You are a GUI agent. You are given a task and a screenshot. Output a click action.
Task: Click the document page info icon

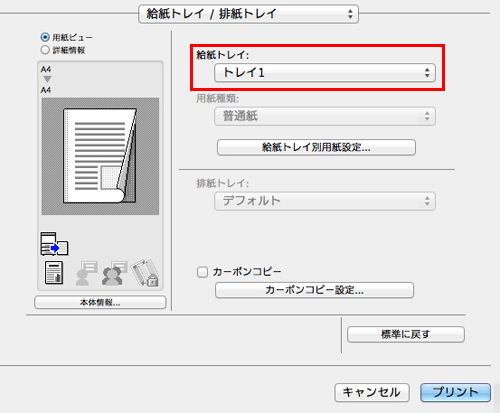tap(54, 273)
